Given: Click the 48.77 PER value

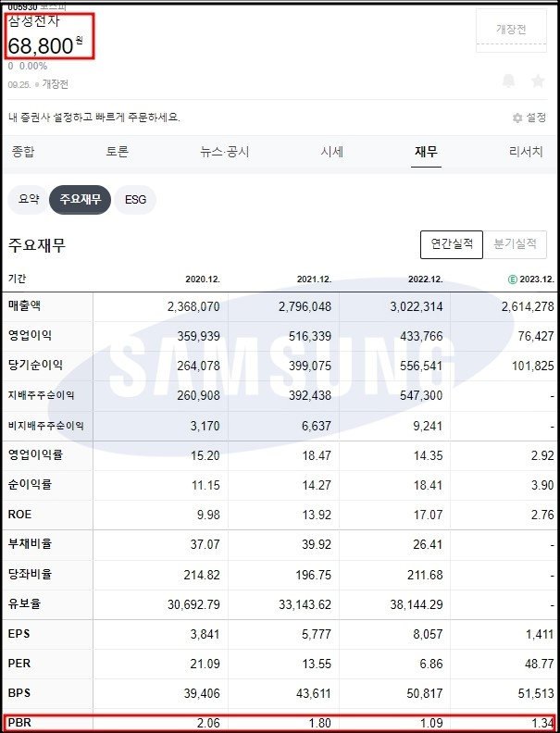Looking at the screenshot, I should pos(539,664).
